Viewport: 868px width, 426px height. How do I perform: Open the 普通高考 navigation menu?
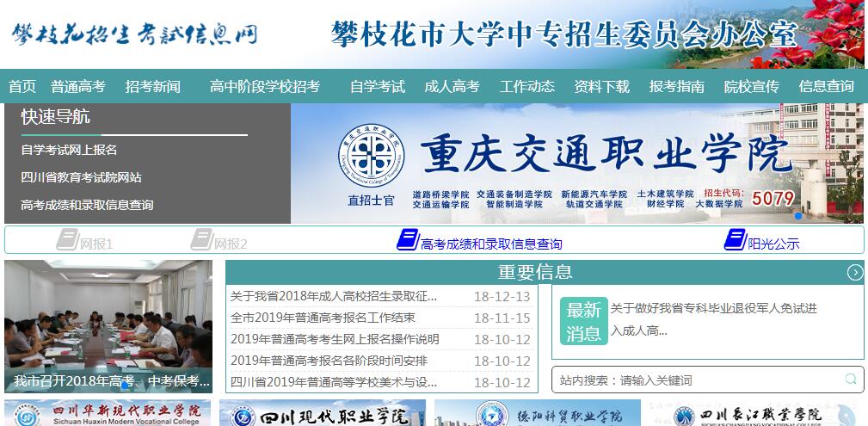coord(77,86)
